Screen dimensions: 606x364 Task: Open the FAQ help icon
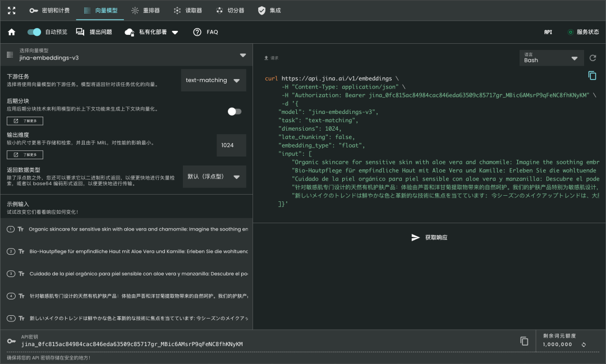pyautogui.click(x=197, y=32)
